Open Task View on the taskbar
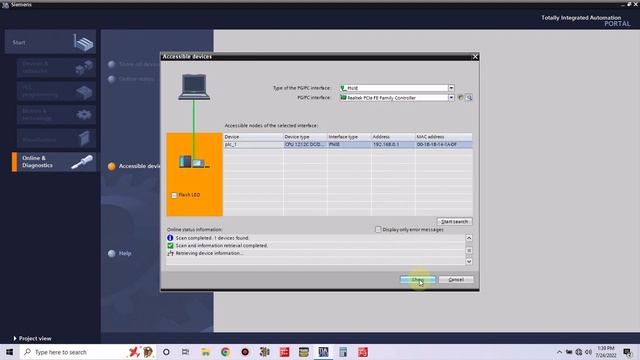 click(186, 352)
